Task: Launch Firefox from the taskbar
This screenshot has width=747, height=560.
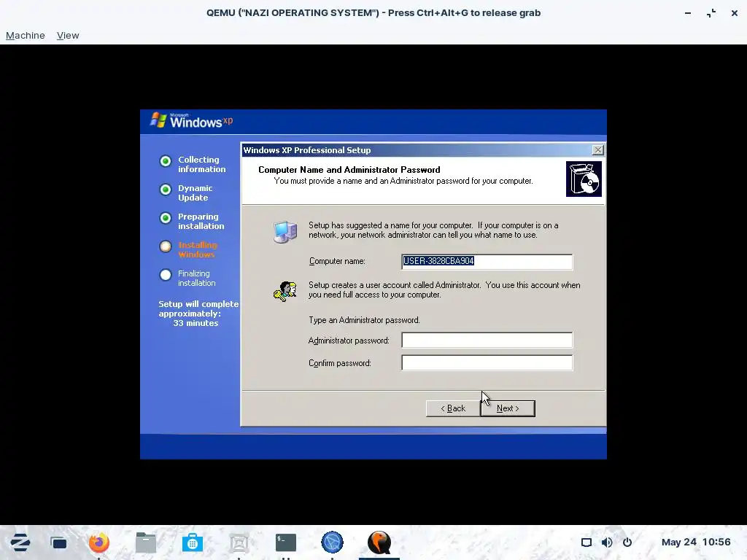Action: coord(99,542)
